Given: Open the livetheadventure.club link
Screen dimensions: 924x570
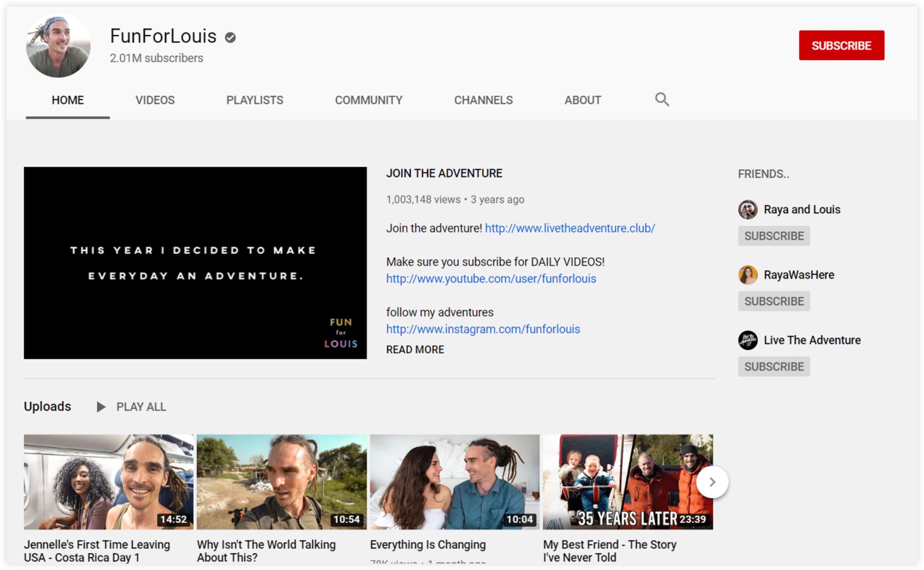Looking at the screenshot, I should [x=569, y=228].
